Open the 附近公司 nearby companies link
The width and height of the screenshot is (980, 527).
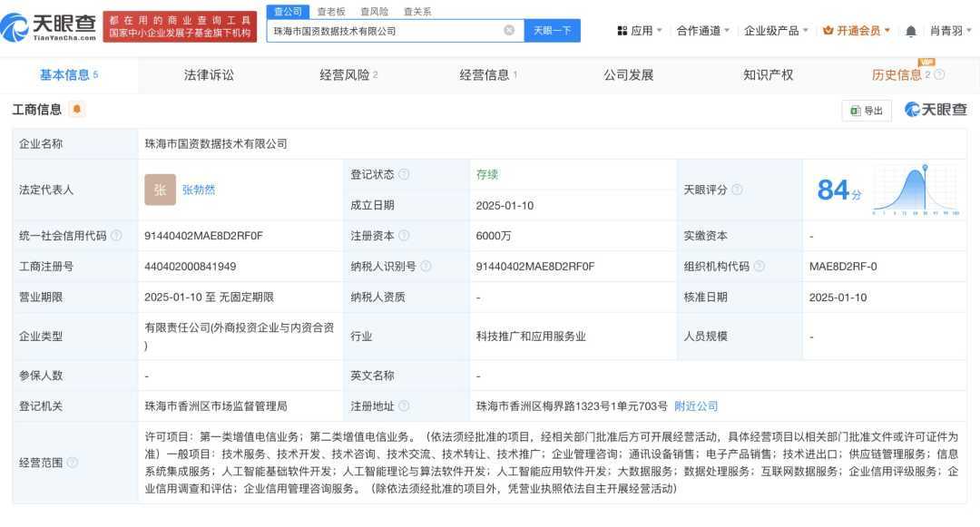pos(696,406)
